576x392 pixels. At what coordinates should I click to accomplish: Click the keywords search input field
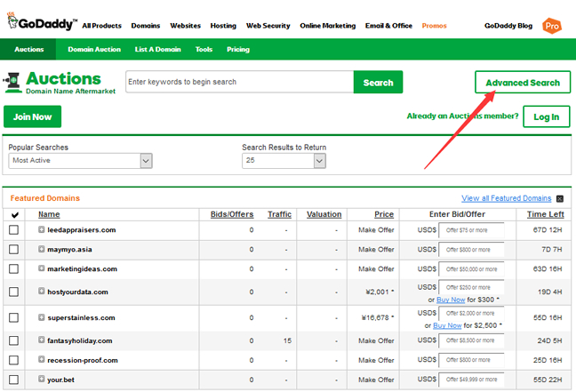[x=239, y=82]
